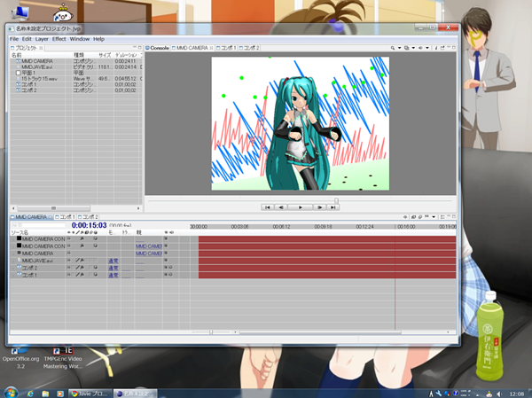Click Windows Start button

tap(11, 393)
